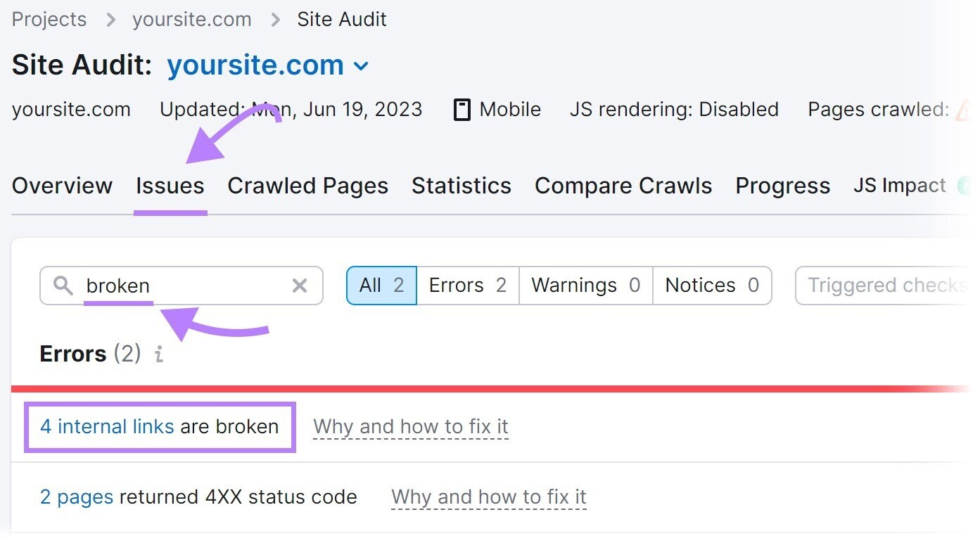The height and width of the screenshot is (543, 980).
Task: Click Why and how to fix it for broken links
Action: click(411, 426)
